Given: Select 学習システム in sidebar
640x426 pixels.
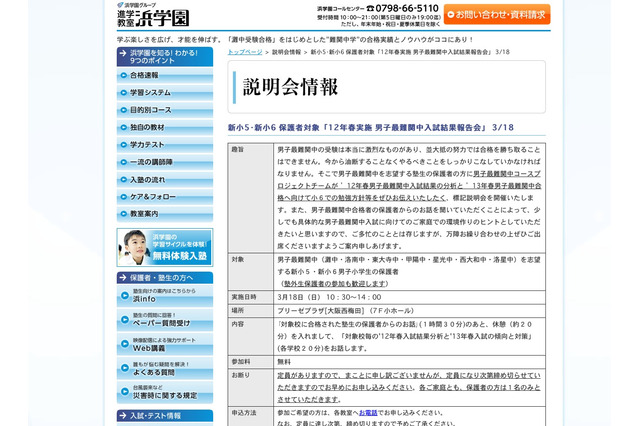Looking at the screenshot, I should click(164, 93).
